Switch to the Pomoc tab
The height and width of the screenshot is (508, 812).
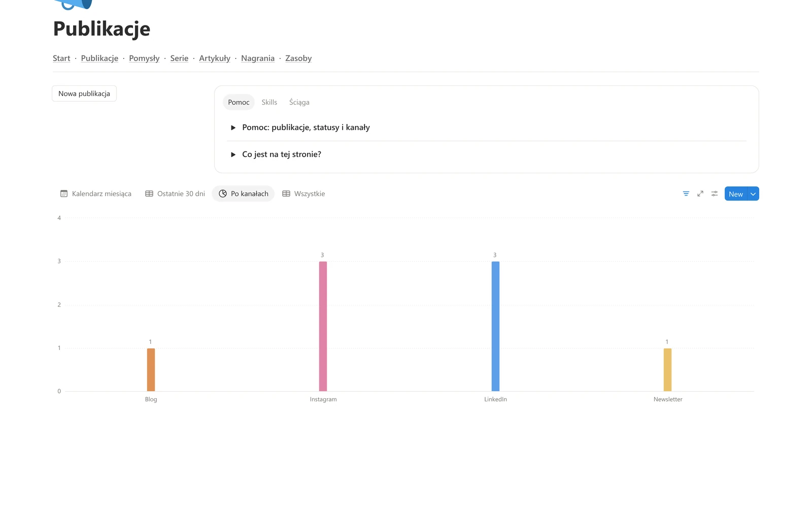click(x=239, y=102)
